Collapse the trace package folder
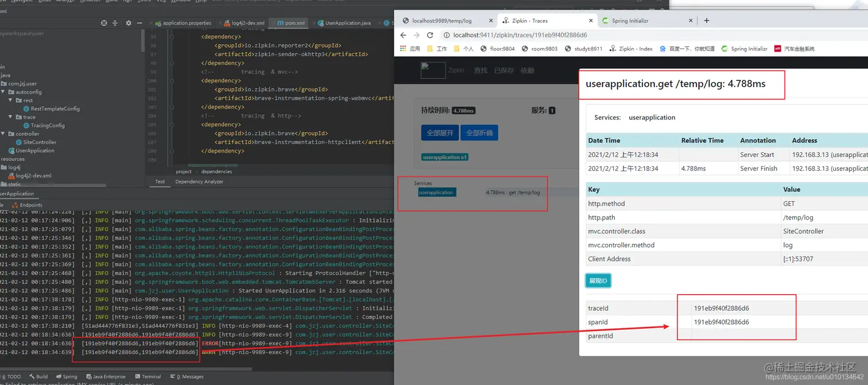Screen dimensions: 868x385 pyautogui.click(x=11, y=117)
